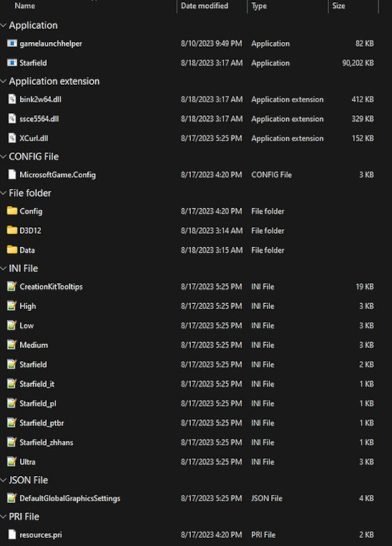Collapse the File folder group chevron

[4, 193]
